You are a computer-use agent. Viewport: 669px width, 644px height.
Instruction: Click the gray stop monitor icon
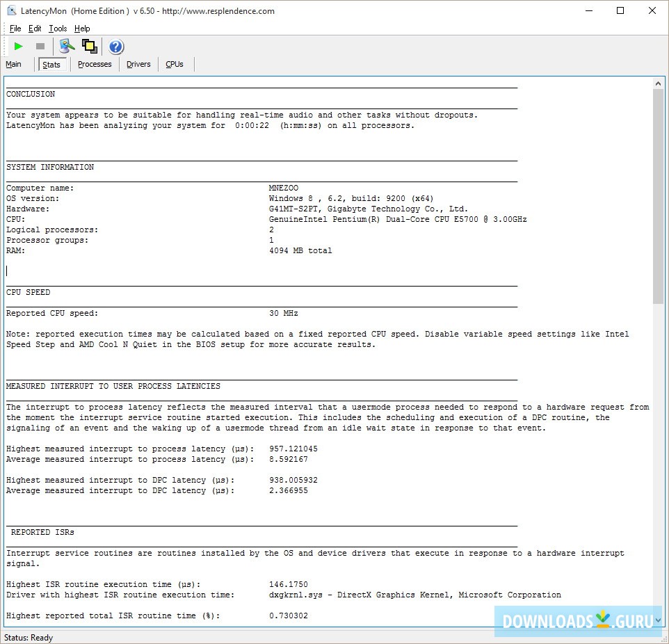[x=40, y=46]
